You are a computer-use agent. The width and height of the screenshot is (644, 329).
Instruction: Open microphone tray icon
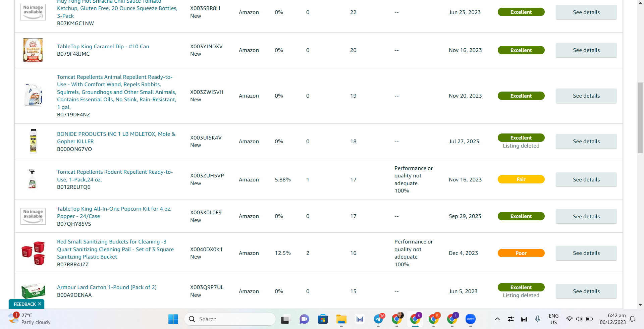pyautogui.click(x=538, y=319)
